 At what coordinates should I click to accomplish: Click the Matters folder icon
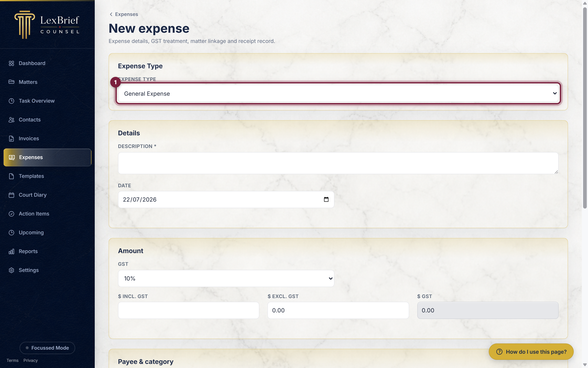[x=11, y=82]
